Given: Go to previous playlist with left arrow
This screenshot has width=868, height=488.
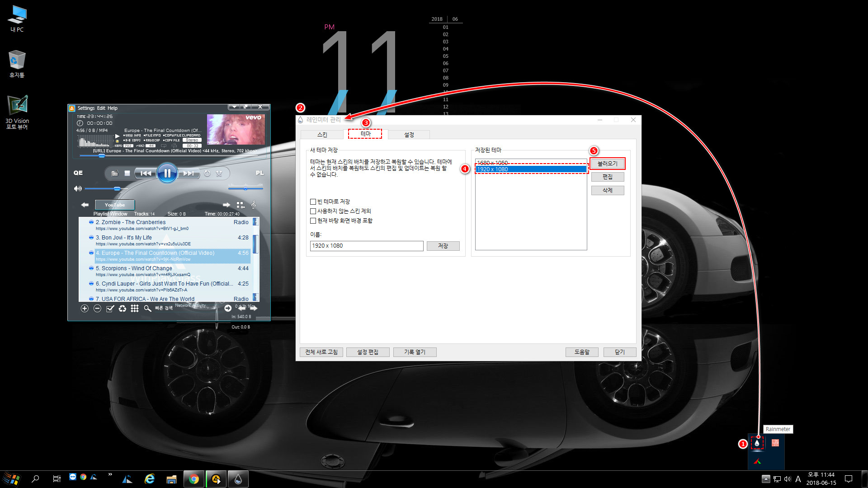Looking at the screenshot, I should (x=85, y=205).
